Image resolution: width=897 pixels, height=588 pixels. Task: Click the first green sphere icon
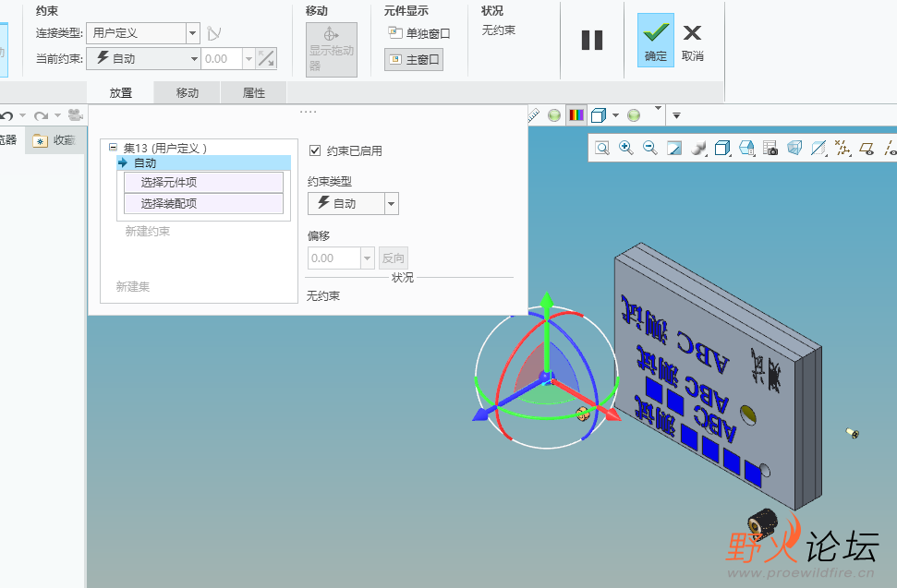pyautogui.click(x=553, y=115)
